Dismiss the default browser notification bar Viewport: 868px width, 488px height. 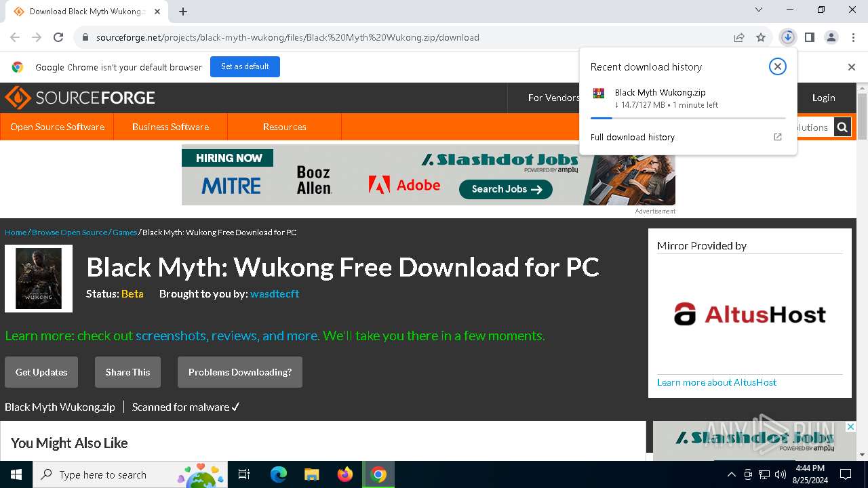(x=852, y=67)
